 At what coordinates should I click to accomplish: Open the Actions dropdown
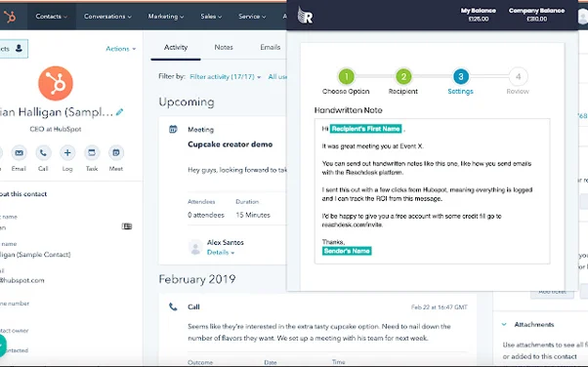[x=121, y=49]
